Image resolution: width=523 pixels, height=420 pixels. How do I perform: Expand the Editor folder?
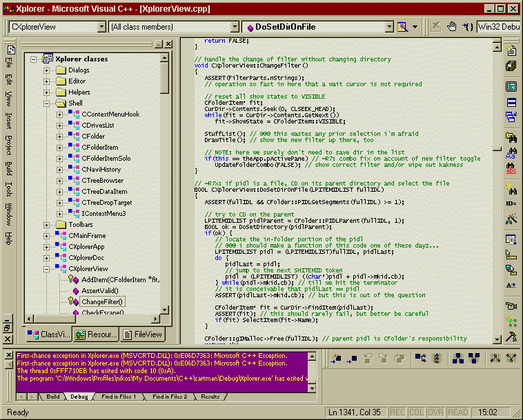point(47,81)
